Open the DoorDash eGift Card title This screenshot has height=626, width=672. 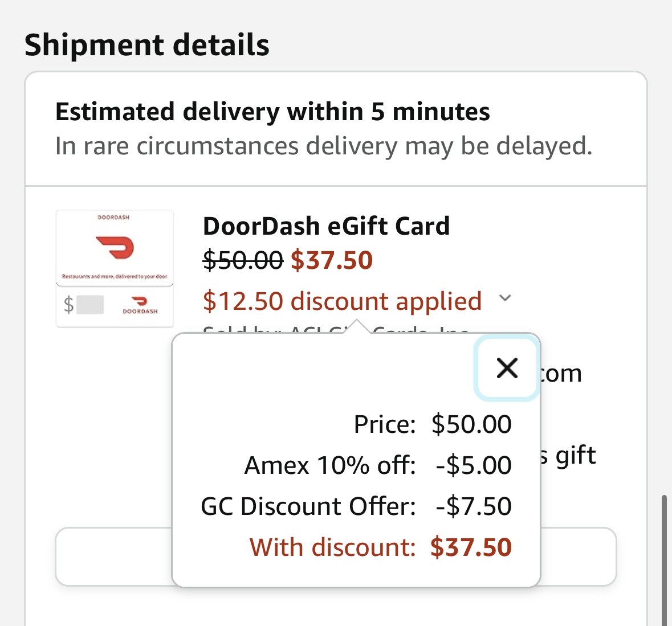(326, 226)
